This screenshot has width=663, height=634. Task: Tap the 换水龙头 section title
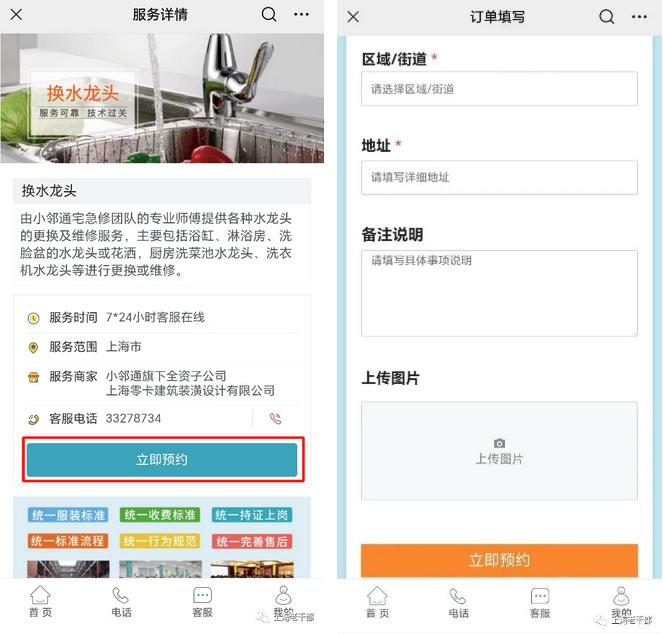click(x=49, y=191)
